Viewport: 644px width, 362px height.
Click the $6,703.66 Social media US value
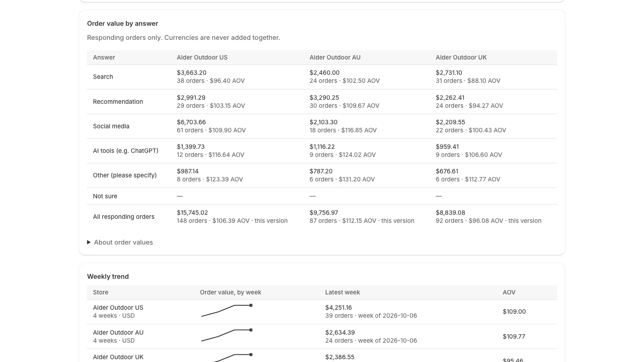pos(191,122)
